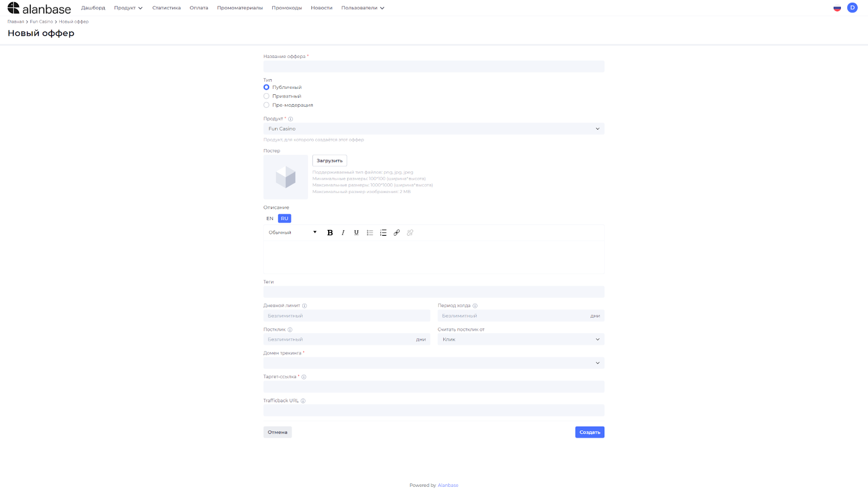Focus the Название оффера input field
This screenshot has height=489, width=868.
pyautogui.click(x=433, y=67)
